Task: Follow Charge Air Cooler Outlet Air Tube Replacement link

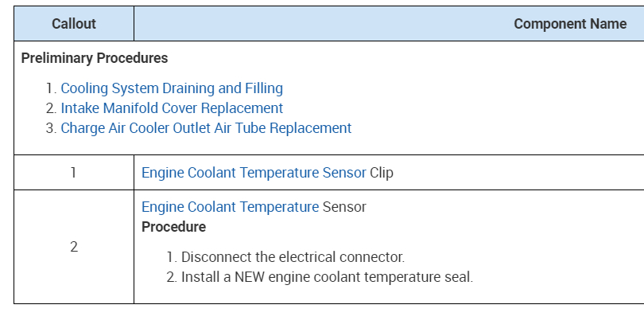Action: [206, 128]
